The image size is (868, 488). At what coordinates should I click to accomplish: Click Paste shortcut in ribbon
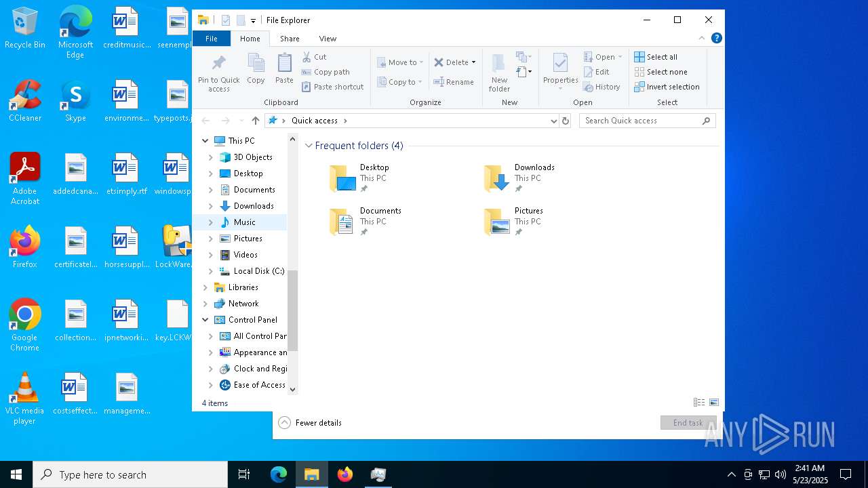[332, 87]
